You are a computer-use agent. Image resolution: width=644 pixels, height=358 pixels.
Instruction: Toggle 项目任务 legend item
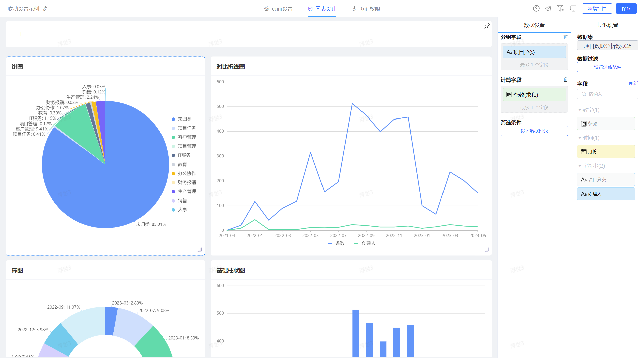pos(184,128)
